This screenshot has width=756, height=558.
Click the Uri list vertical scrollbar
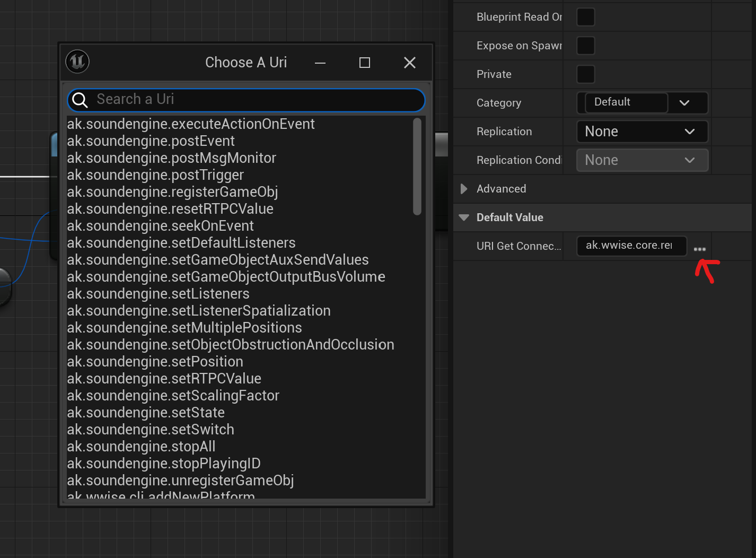pos(417,167)
